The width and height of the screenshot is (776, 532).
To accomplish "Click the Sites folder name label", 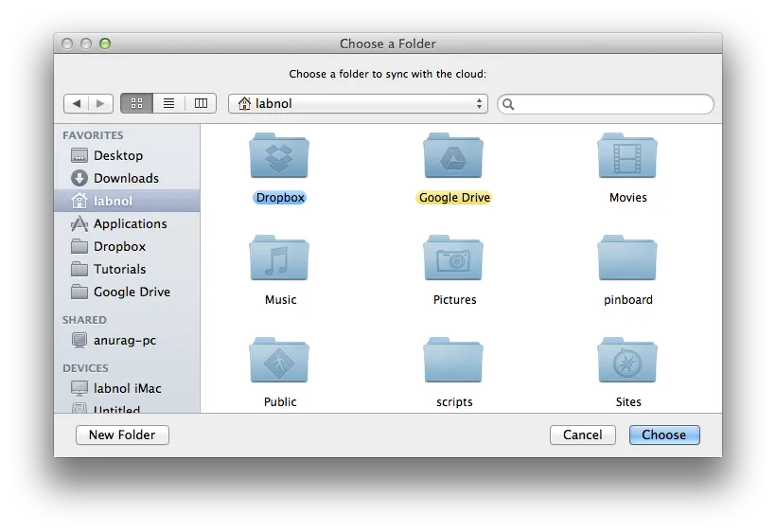I will click(628, 402).
